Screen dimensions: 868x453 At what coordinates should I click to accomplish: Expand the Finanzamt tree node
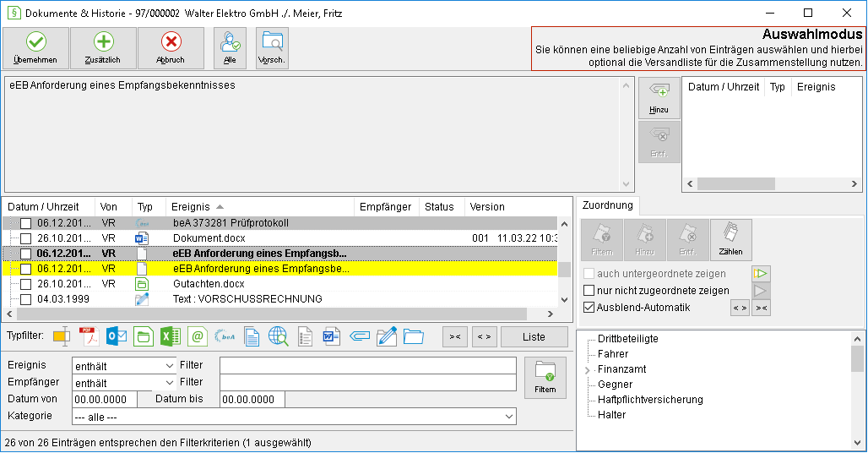coord(588,370)
